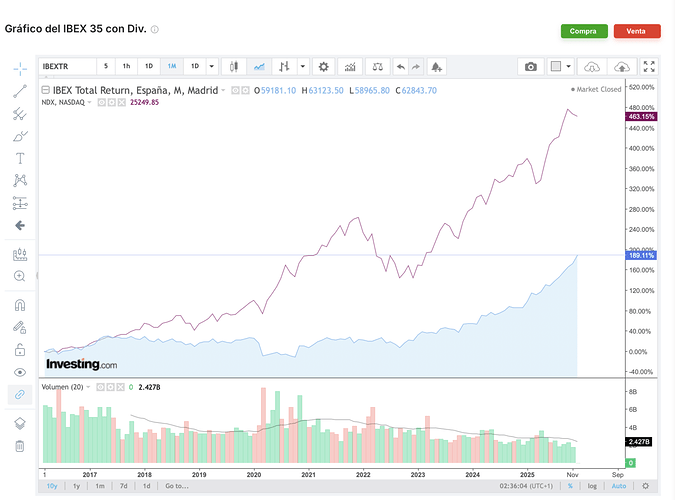Select the 7d time range
This screenshot has height=500, width=675.
(x=124, y=486)
